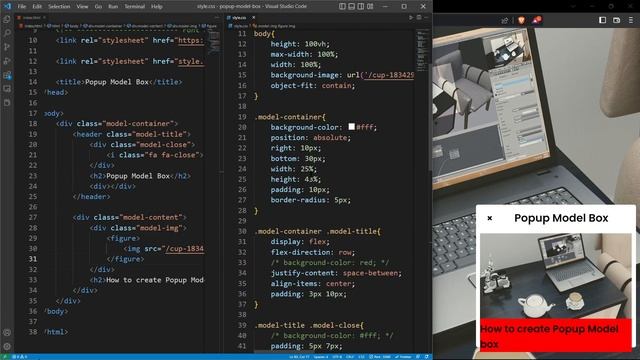Viewport: 640px width, 360px height.
Task: Click the remote window indicator in status bar
Action: (5, 357)
